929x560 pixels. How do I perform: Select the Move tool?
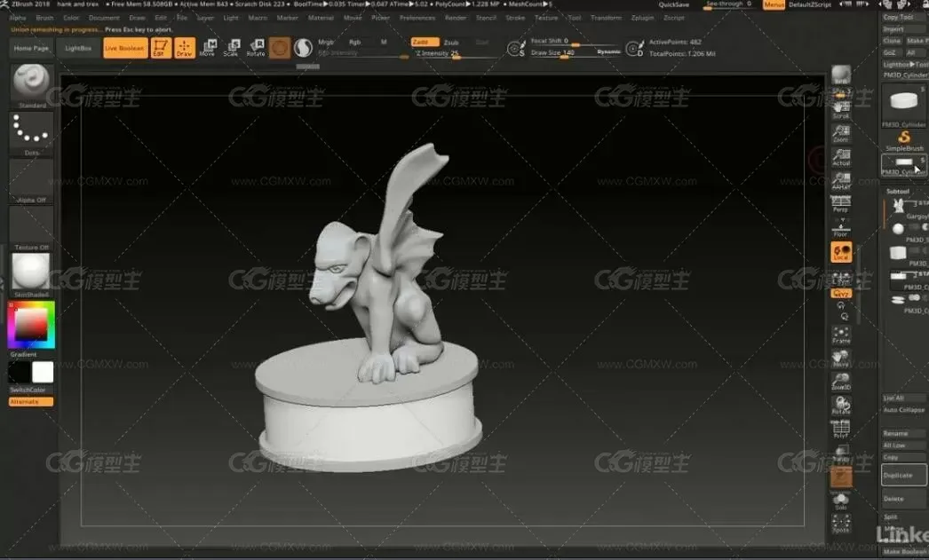208,48
